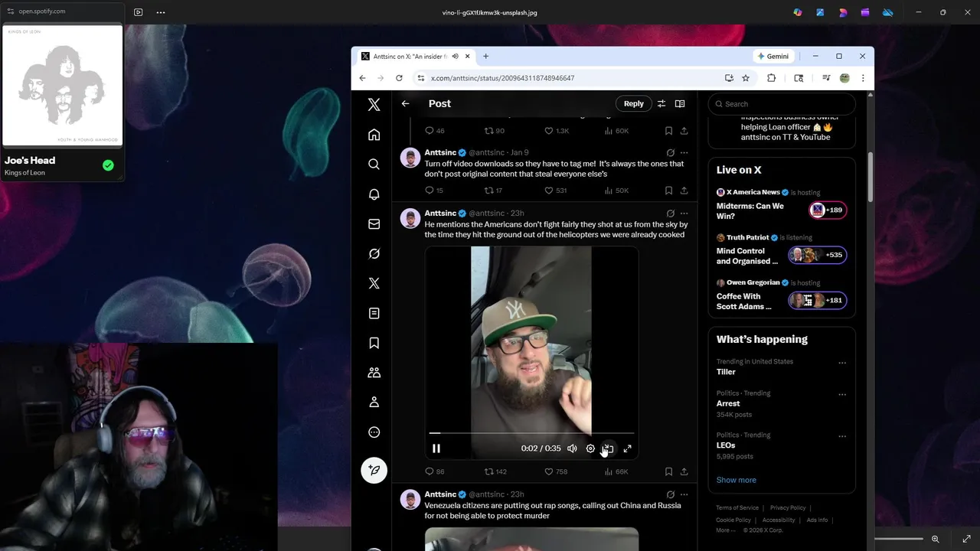The image size is (980, 551).
Task: Enter fullscreen on the video player
Action: (627, 448)
